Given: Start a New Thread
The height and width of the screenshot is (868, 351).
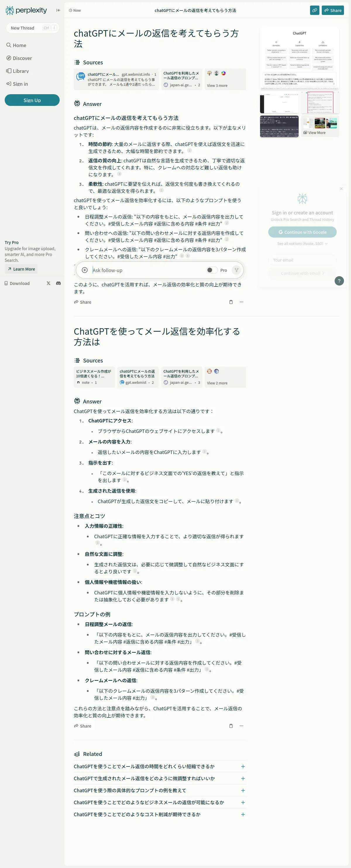Looking at the screenshot, I should [x=32, y=28].
